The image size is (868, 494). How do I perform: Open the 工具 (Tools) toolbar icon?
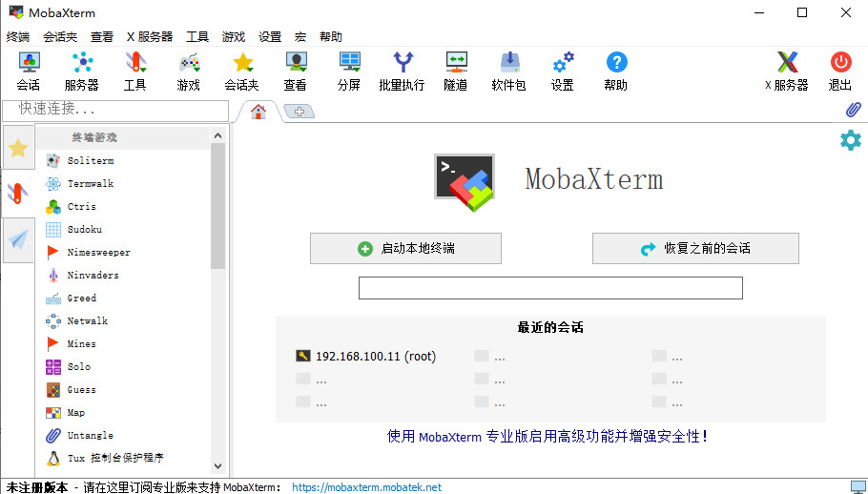(x=135, y=72)
